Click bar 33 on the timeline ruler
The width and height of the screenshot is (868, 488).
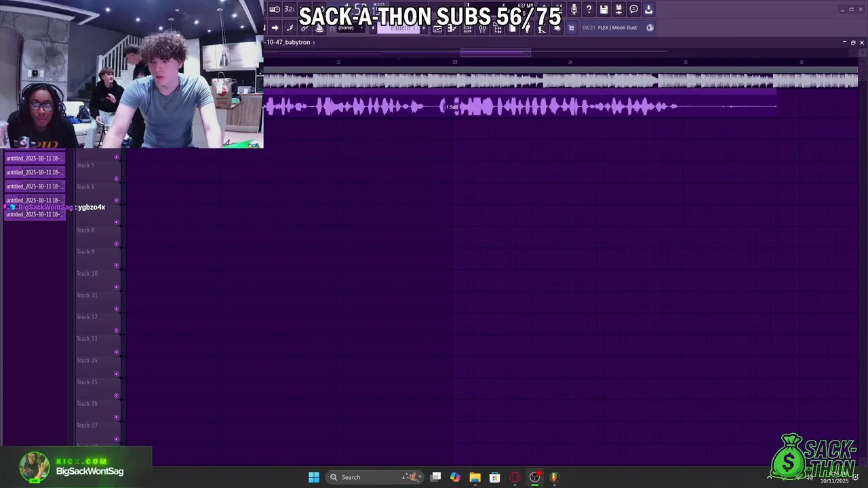(454, 62)
